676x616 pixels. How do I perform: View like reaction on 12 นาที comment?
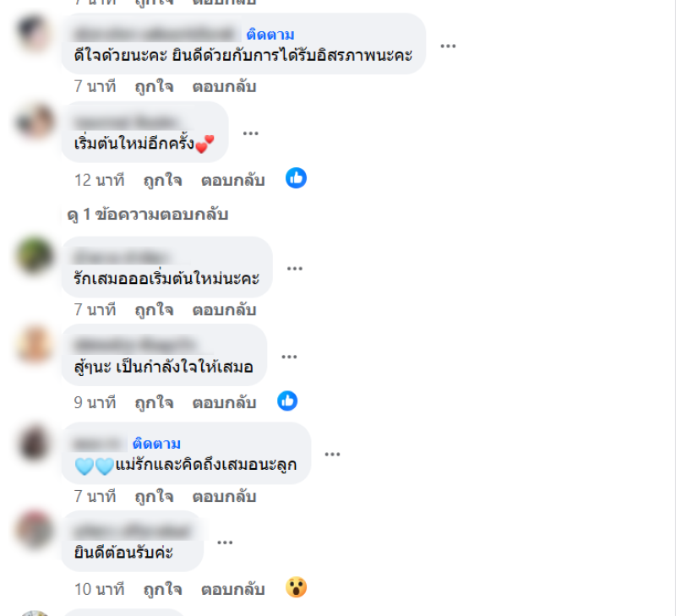(297, 178)
